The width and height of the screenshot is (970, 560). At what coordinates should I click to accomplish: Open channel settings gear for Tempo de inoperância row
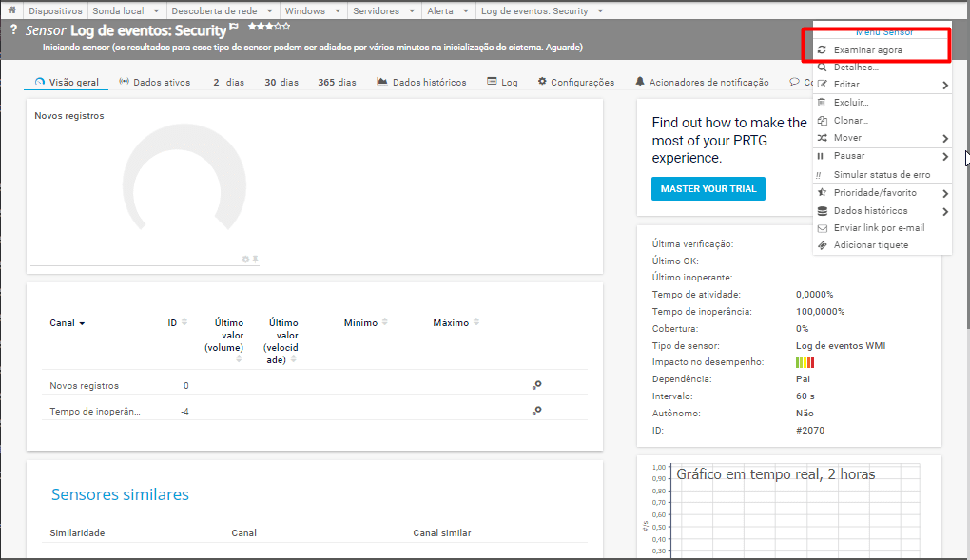coord(537,410)
